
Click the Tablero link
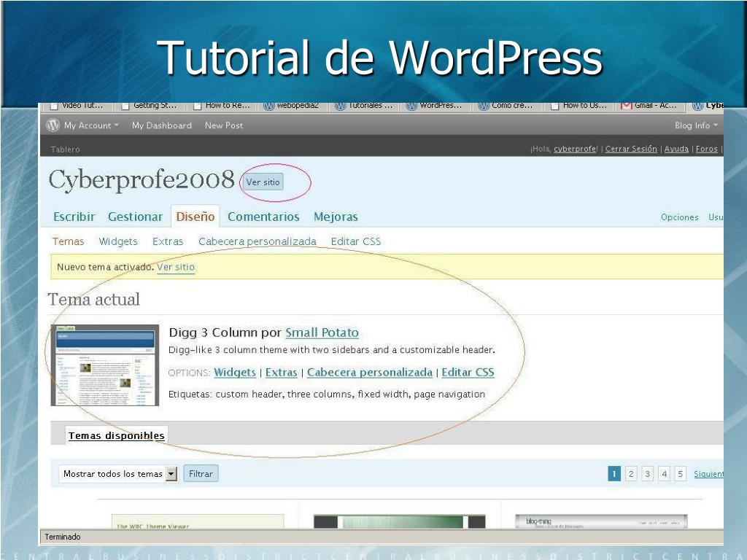tap(65, 149)
